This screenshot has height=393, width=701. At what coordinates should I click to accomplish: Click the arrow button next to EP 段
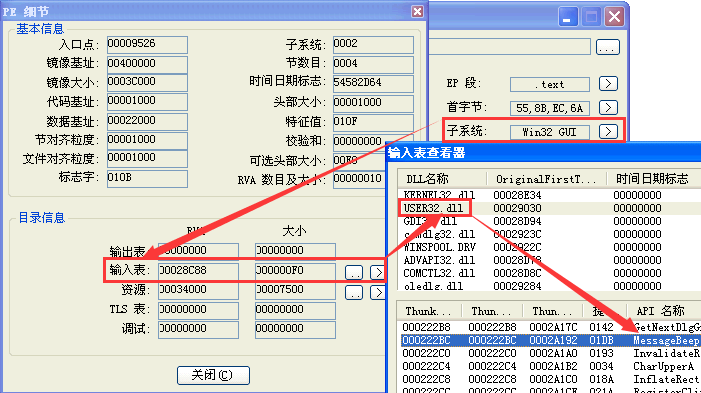click(608, 84)
